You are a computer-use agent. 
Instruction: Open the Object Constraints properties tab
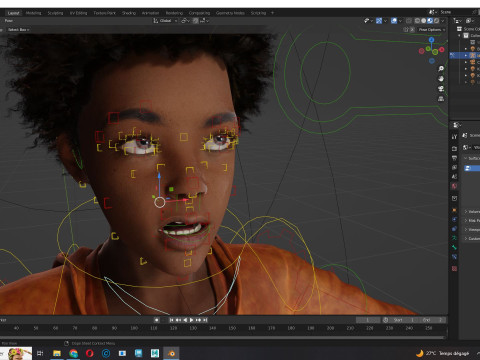click(x=454, y=229)
